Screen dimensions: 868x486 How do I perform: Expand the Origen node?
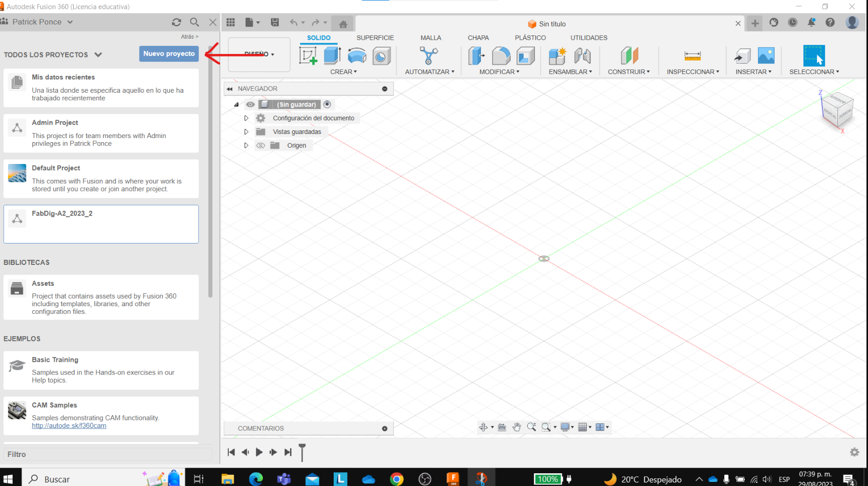(x=247, y=146)
